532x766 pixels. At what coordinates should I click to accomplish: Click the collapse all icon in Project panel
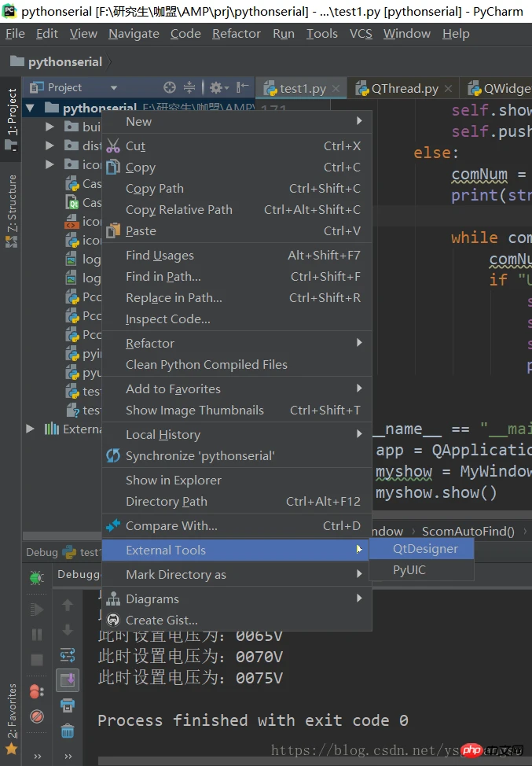pyautogui.click(x=189, y=87)
